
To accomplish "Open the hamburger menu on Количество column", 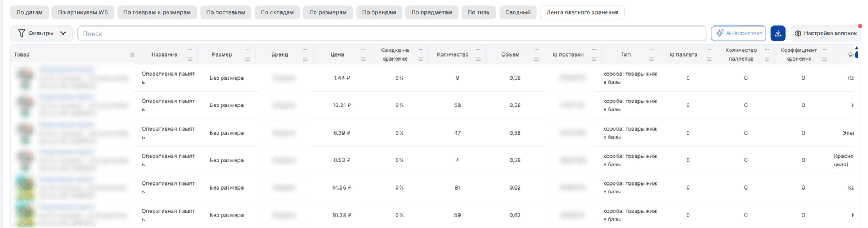I will pos(478,59).
